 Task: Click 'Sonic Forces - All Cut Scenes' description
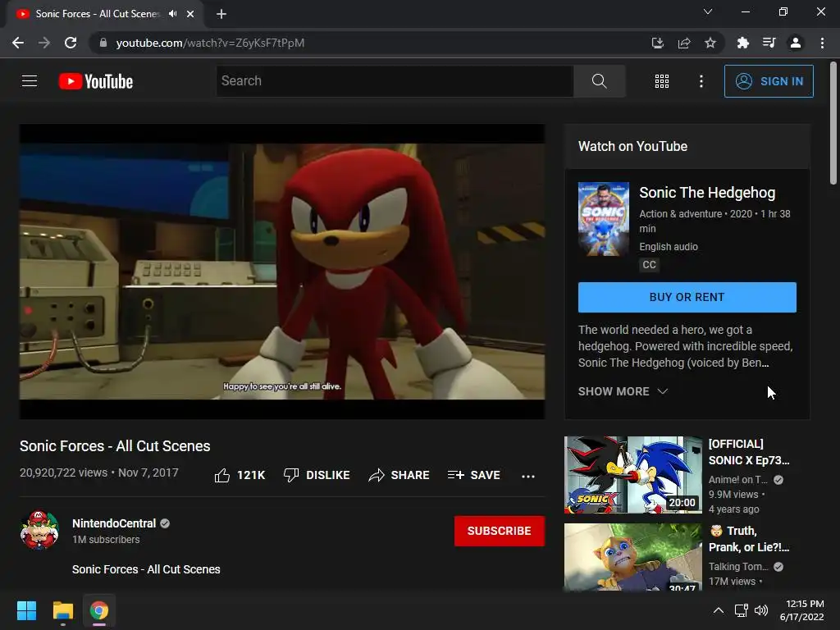click(146, 569)
